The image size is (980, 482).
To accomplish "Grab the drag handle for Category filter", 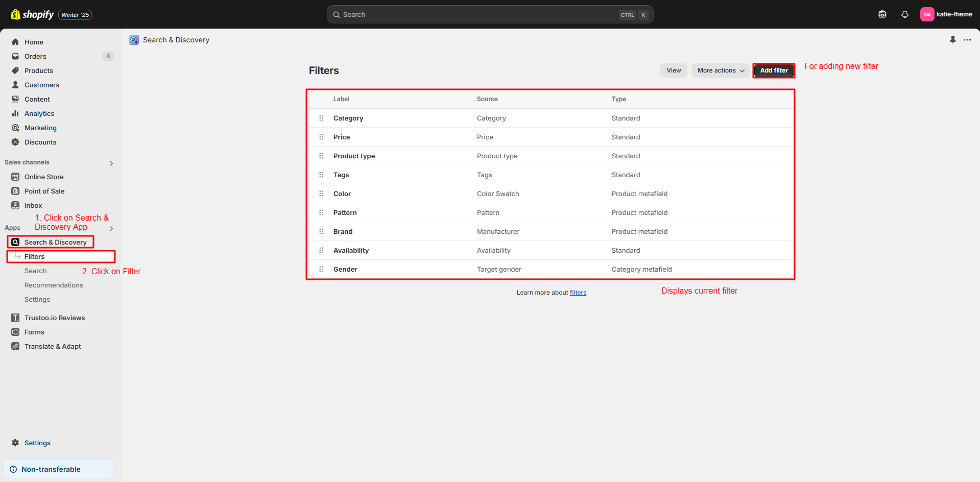I will pos(321,118).
